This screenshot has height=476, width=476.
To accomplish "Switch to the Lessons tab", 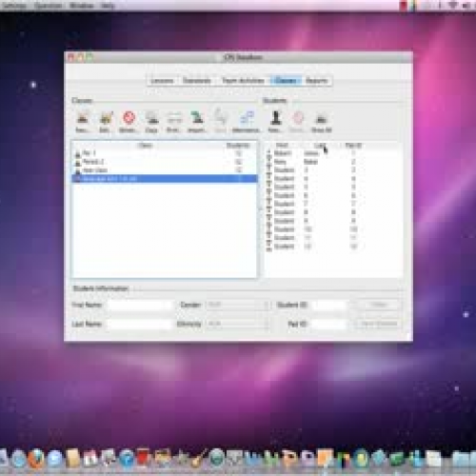I will tap(163, 81).
